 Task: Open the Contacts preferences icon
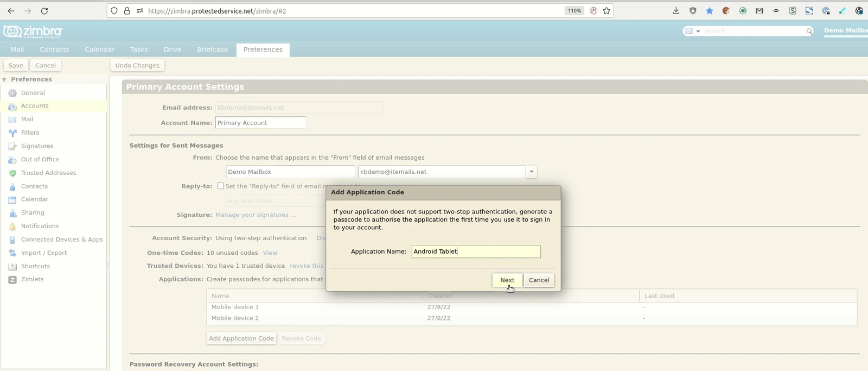(12, 186)
